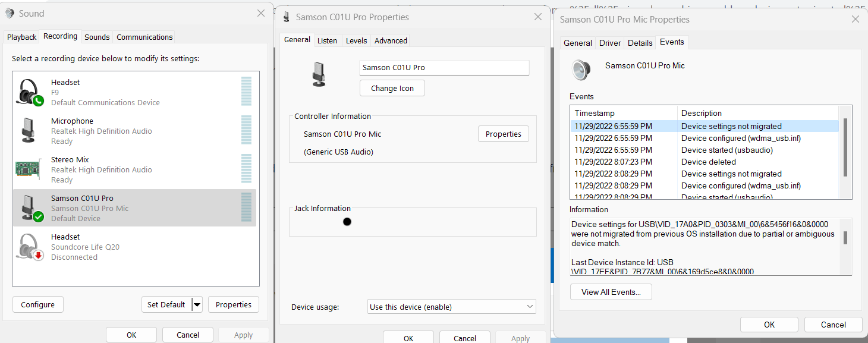
Task: Open the Advanced tab
Action: coord(391,40)
